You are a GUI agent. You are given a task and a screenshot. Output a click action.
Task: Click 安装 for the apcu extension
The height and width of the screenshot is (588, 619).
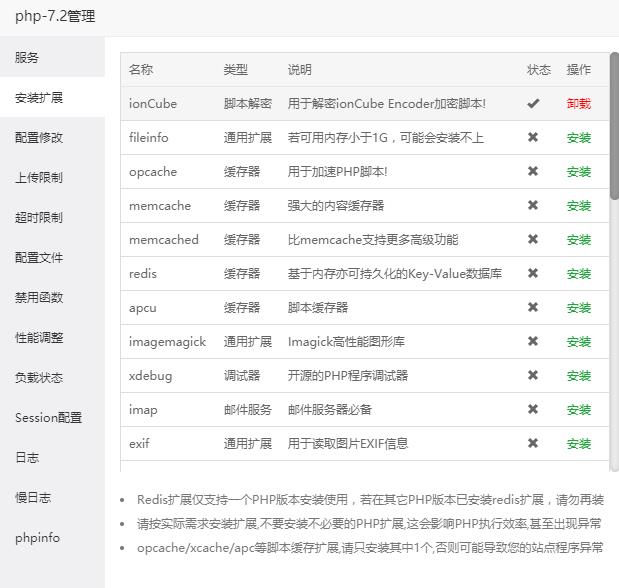(x=579, y=308)
